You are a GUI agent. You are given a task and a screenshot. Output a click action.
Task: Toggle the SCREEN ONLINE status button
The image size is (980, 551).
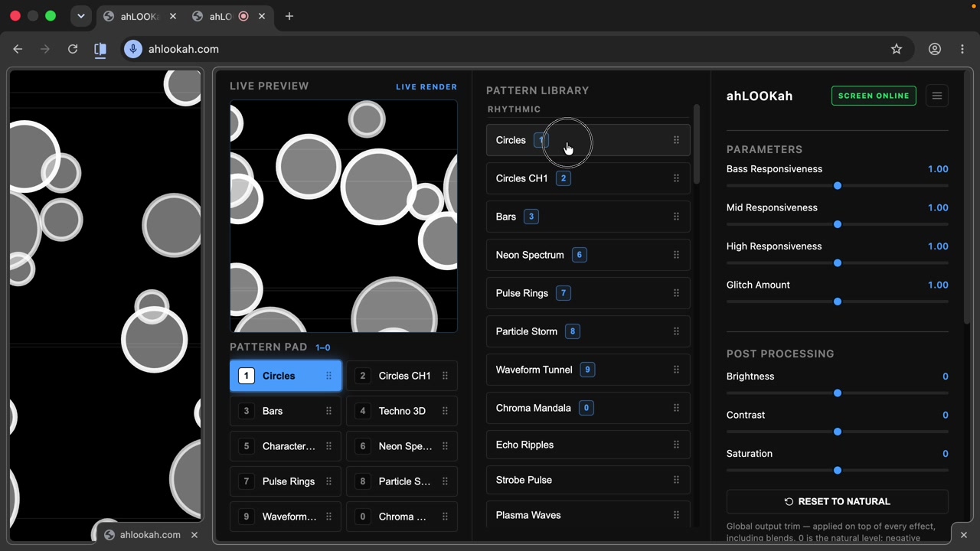click(x=874, y=96)
